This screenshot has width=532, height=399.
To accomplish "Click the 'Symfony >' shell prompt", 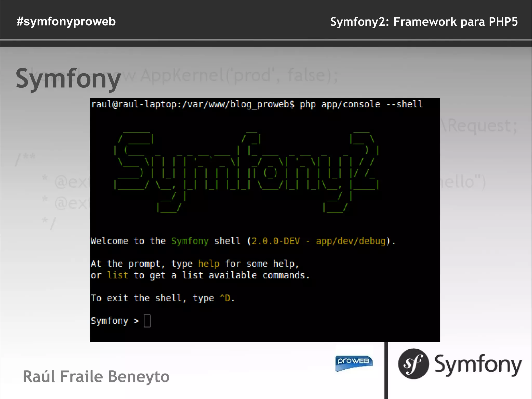I will point(115,321).
